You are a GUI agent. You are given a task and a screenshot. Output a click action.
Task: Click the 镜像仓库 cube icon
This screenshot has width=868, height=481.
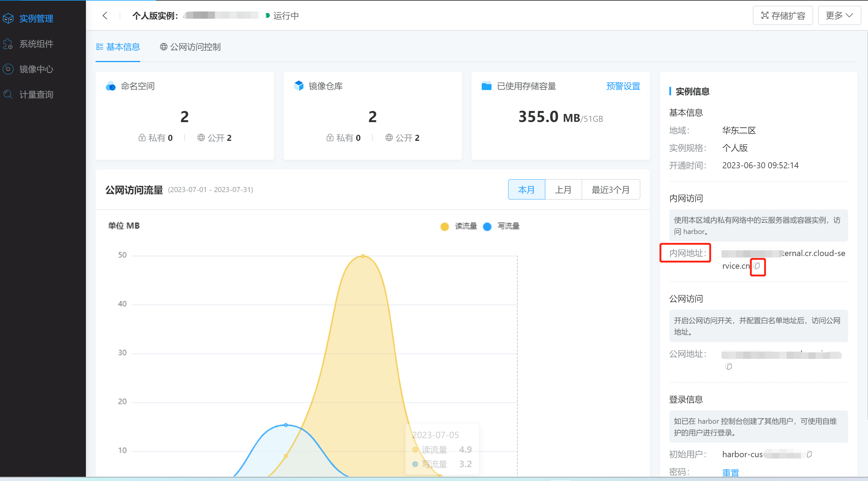298,86
